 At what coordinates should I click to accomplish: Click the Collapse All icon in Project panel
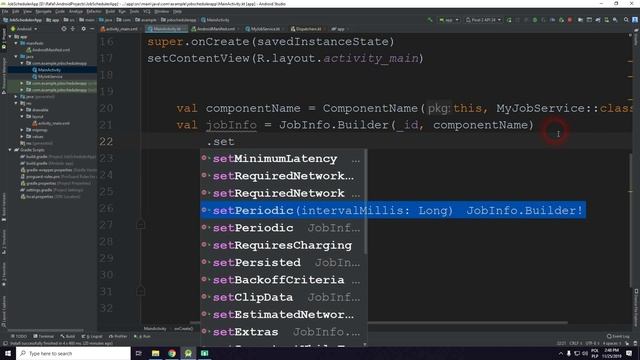(x=73, y=29)
